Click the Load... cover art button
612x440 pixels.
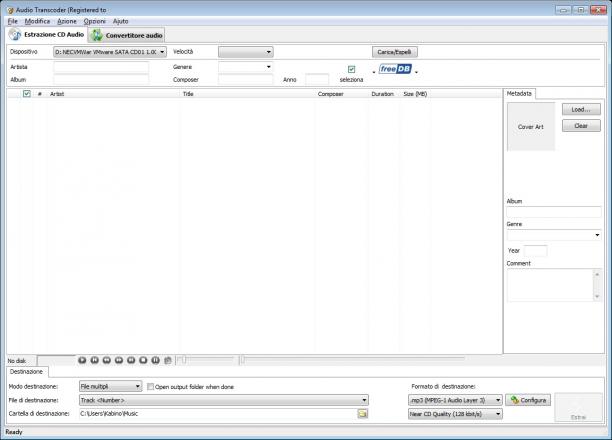(x=581, y=110)
